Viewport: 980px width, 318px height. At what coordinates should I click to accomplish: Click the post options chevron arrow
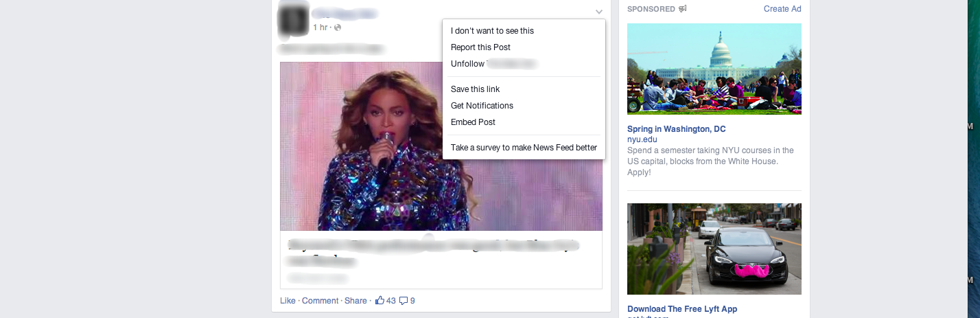599,12
